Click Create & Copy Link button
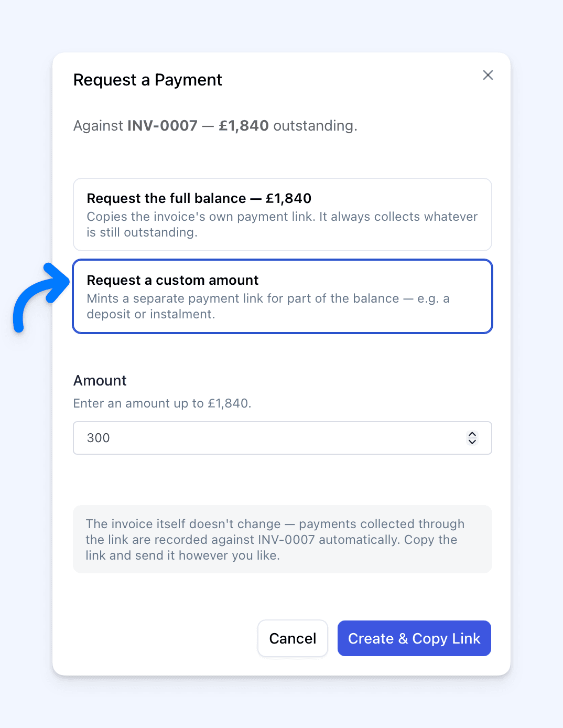The image size is (563, 728). pos(414,638)
